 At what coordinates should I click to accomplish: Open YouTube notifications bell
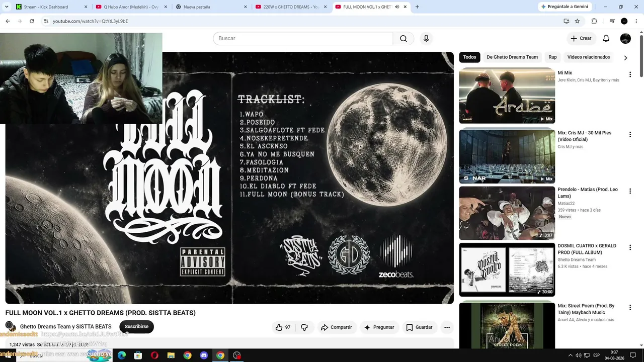pos(606,39)
